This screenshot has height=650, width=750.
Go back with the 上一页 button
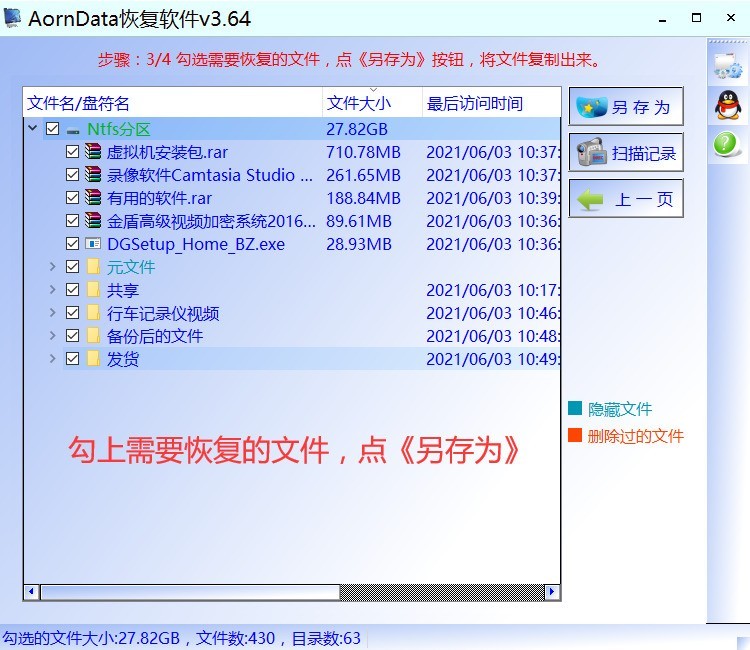pyautogui.click(x=626, y=199)
